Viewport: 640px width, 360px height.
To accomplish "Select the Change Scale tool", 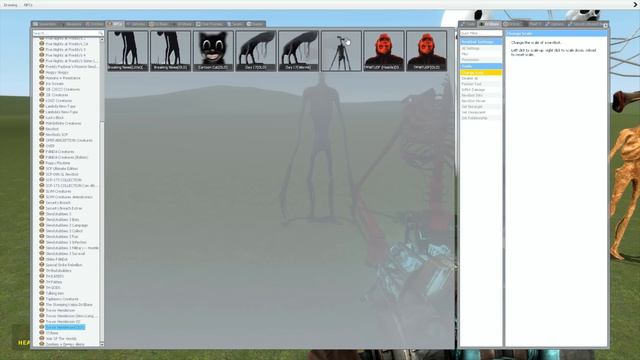I will pos(481,72).
